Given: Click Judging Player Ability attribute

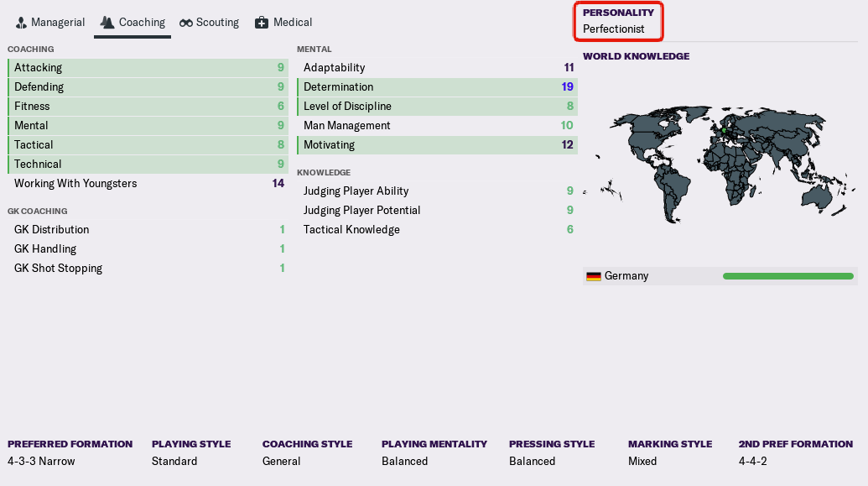Looking at the screenshot, I should 437,191.
